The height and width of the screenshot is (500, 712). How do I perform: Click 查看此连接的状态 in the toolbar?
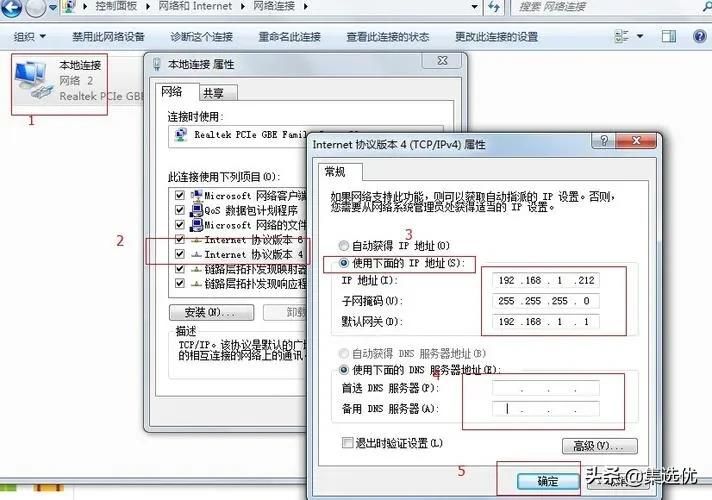point(388,36)
